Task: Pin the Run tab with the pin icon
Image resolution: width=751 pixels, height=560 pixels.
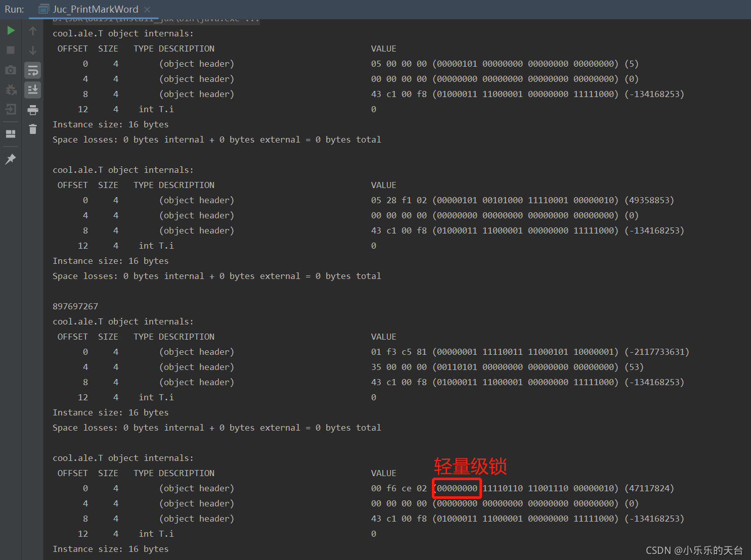Action: (11, 159)
